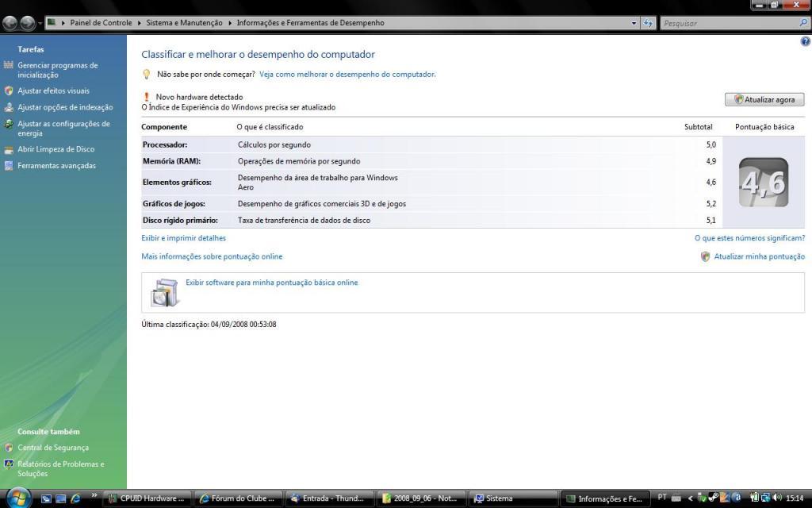812x508 pixels.
Task: Click Exibir e imprimir detalhes
Action: pos(183,238)
